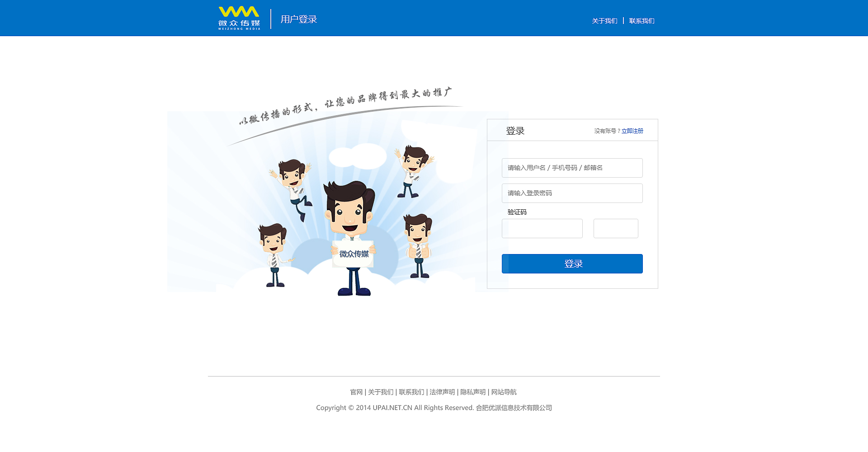Click the verification code text input
Screen dimensions: 868x452
542,228
